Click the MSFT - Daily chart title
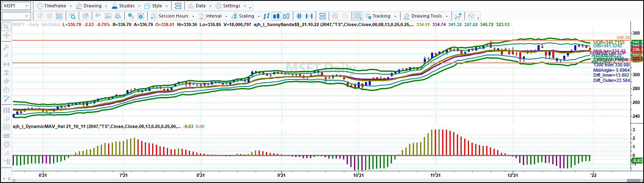 tap(26, 24)
